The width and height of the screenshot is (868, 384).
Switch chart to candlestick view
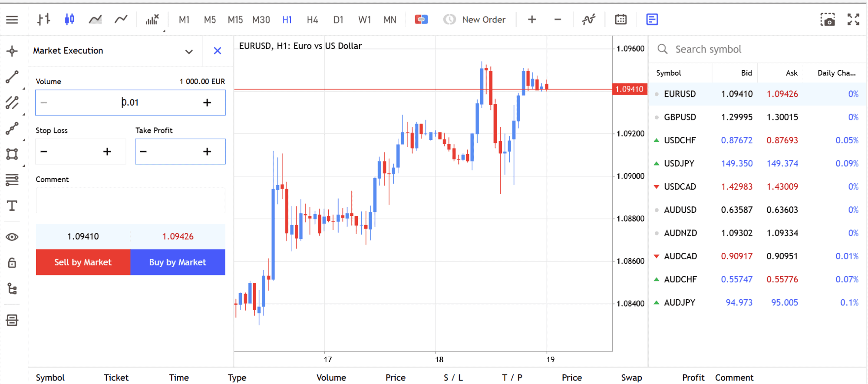click(69, 20)
